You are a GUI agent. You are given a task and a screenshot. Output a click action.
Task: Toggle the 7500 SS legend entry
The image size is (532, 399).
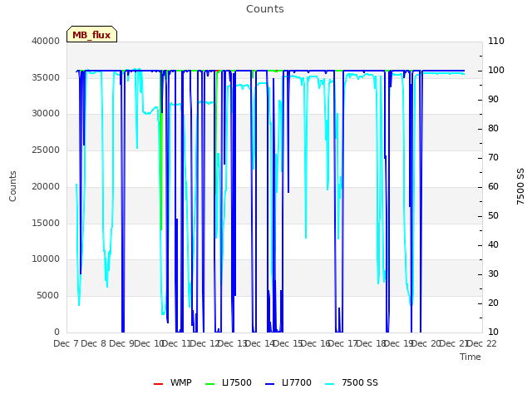pyautogui.click(x=352, y=382)
